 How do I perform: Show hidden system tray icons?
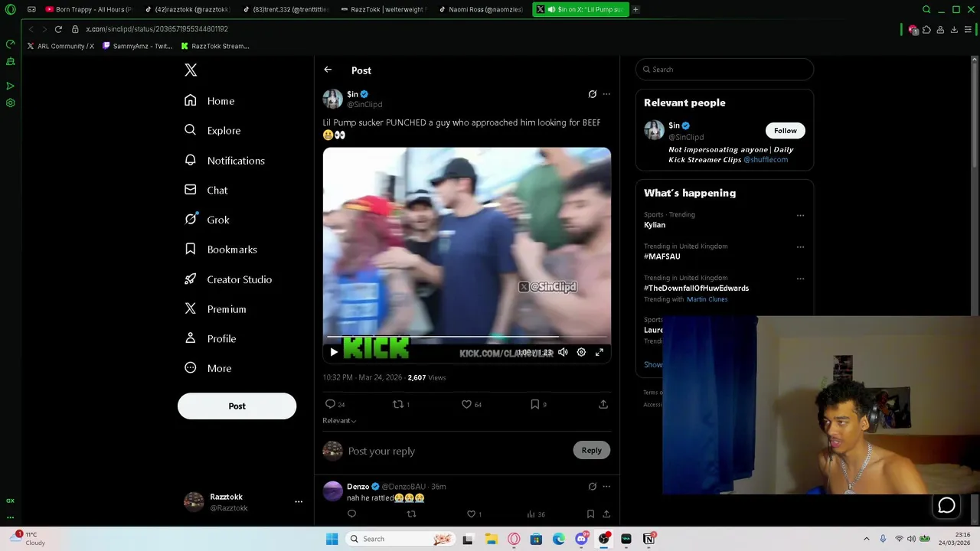(867, 539)
